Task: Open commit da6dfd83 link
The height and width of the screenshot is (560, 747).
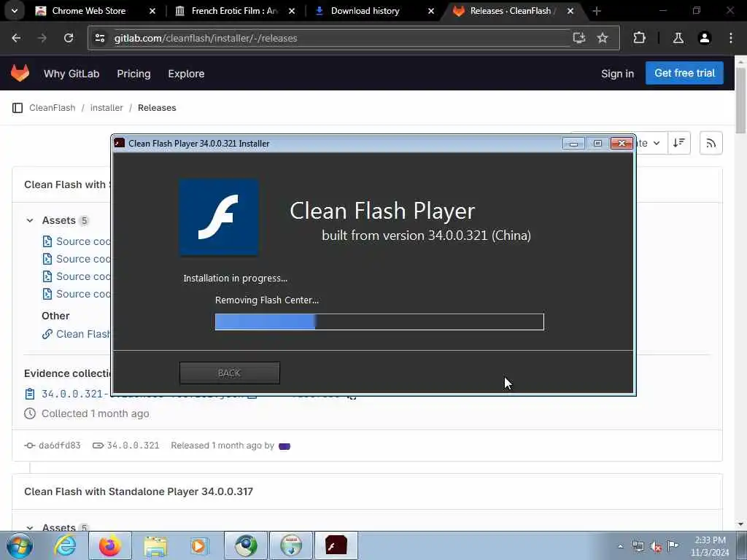Action: (x=60, y=446)
